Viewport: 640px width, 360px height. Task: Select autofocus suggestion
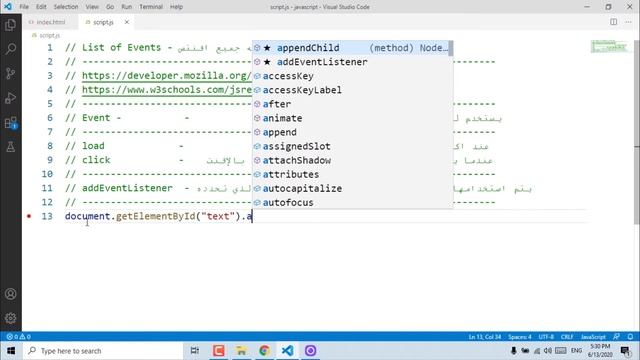(x=351, y=202)
